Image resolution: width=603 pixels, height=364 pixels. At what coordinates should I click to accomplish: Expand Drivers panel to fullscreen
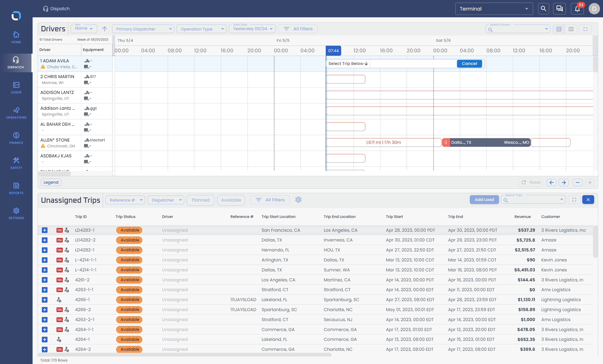[585, 29]
